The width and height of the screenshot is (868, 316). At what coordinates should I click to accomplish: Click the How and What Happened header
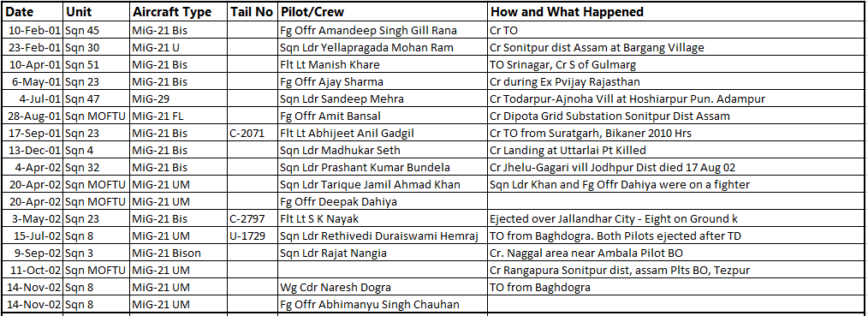677,12
